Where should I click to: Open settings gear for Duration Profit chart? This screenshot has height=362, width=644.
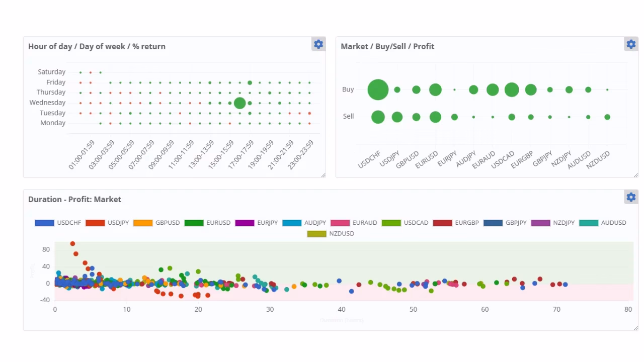[631, 197]
